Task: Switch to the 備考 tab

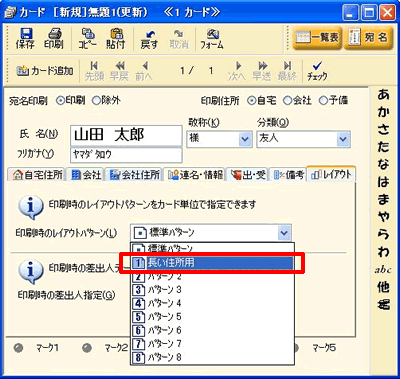Action: 288,175
